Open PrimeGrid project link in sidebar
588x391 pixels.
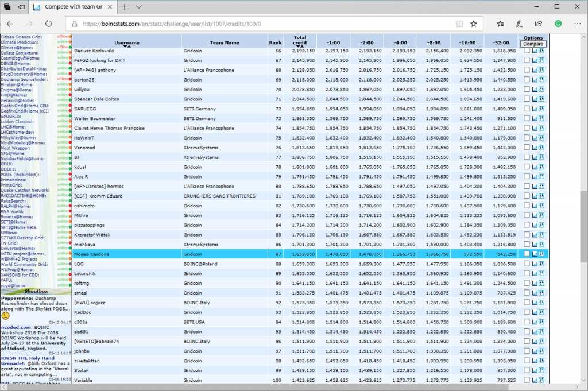11,185
